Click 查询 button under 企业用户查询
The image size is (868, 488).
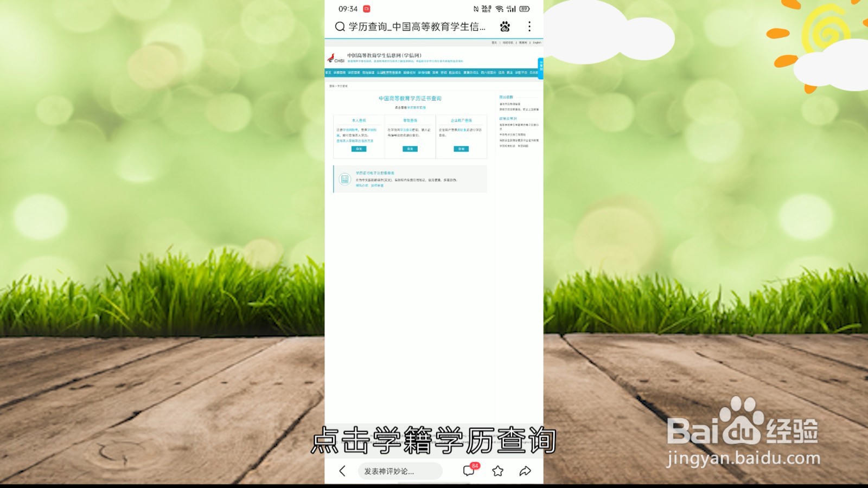click(461, 149)
